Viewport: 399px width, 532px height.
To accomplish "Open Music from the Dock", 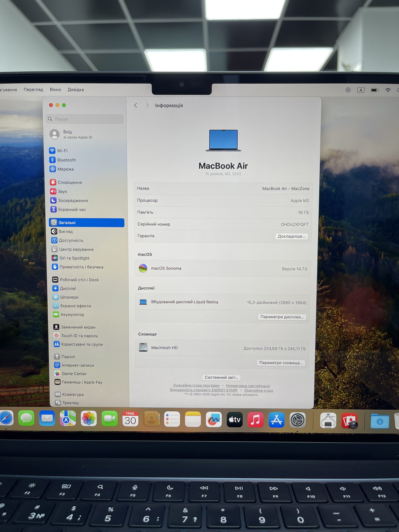I will [255, 420].
